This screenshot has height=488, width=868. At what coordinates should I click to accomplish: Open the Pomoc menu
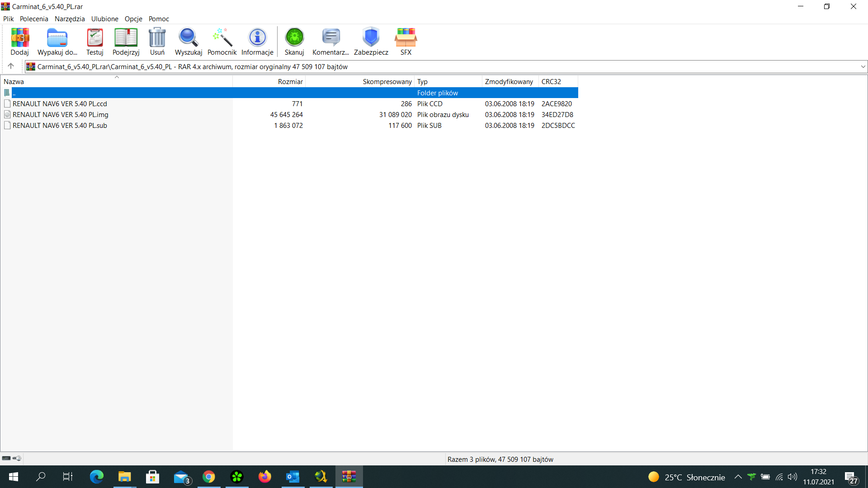click(159, 19)
